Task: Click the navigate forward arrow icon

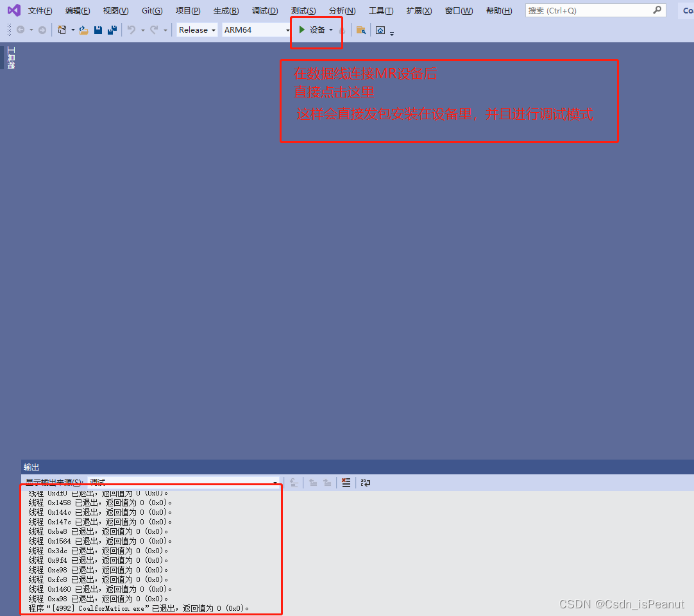Action: coord(42,30)
